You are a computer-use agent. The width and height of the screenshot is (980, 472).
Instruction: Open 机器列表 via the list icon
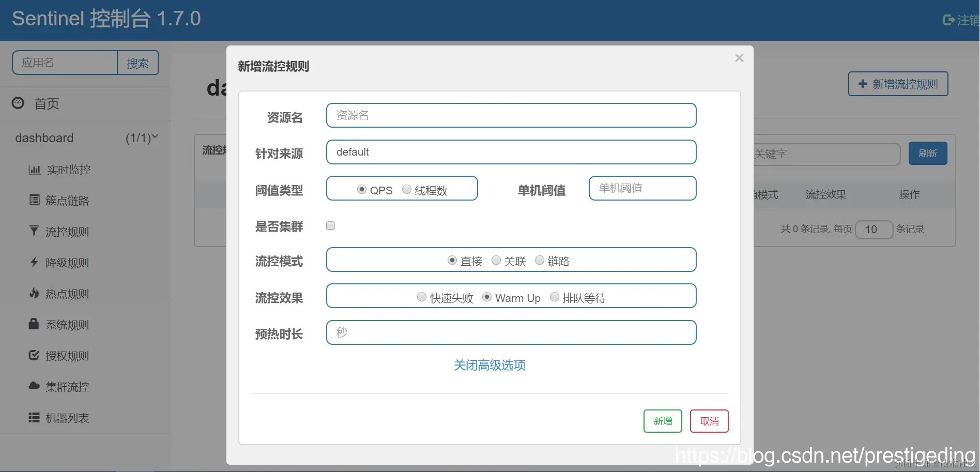tap(33, 418)
